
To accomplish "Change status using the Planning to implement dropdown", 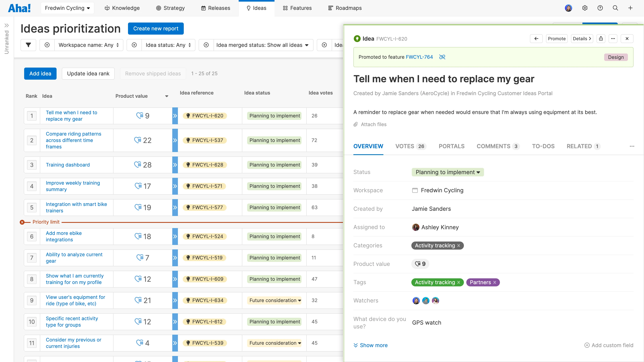I will tap(447, 172).
